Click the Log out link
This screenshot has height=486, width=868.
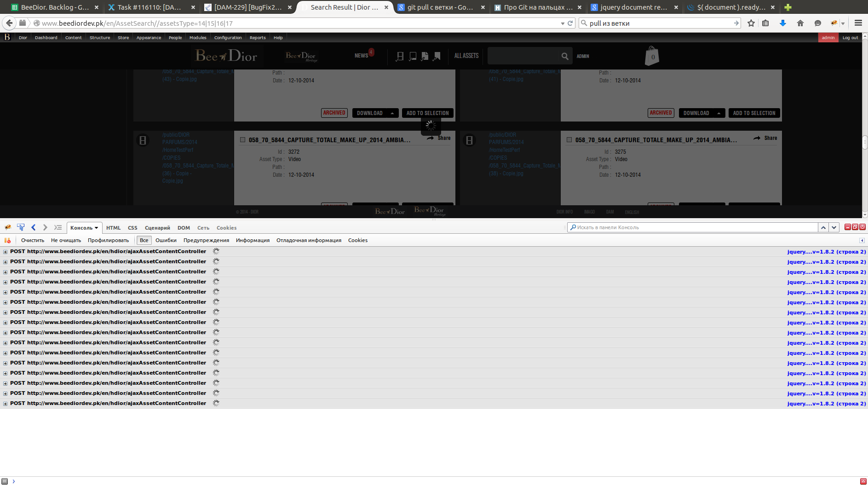click(850, 38)
